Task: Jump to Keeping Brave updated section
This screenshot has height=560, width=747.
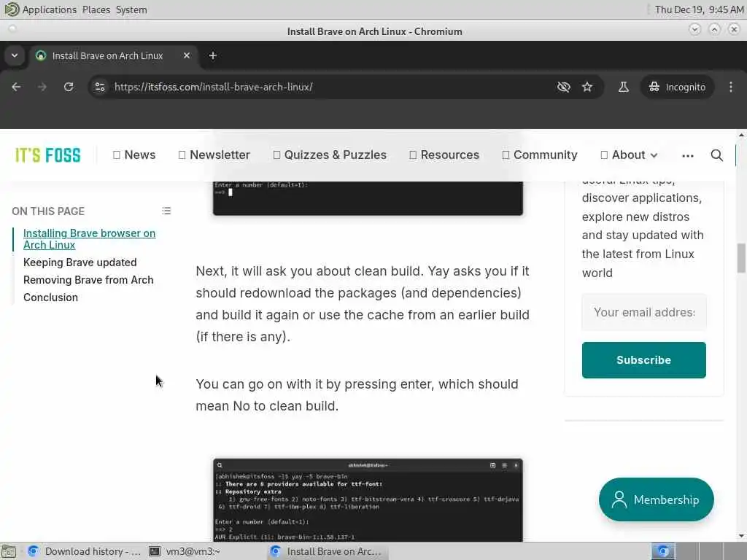Action: click(x=80, y=262)
